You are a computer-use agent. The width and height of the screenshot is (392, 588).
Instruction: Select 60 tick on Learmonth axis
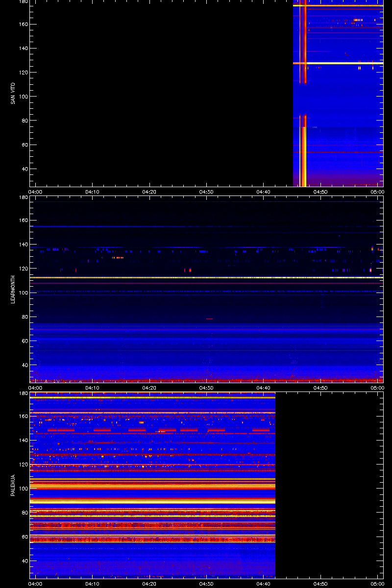[x=24, y=341]
